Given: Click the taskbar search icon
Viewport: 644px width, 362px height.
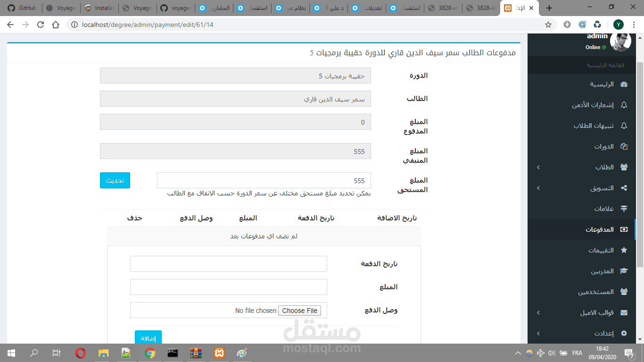Looking at the screenshot, I should pyautogui.click(x=34, y=353).
